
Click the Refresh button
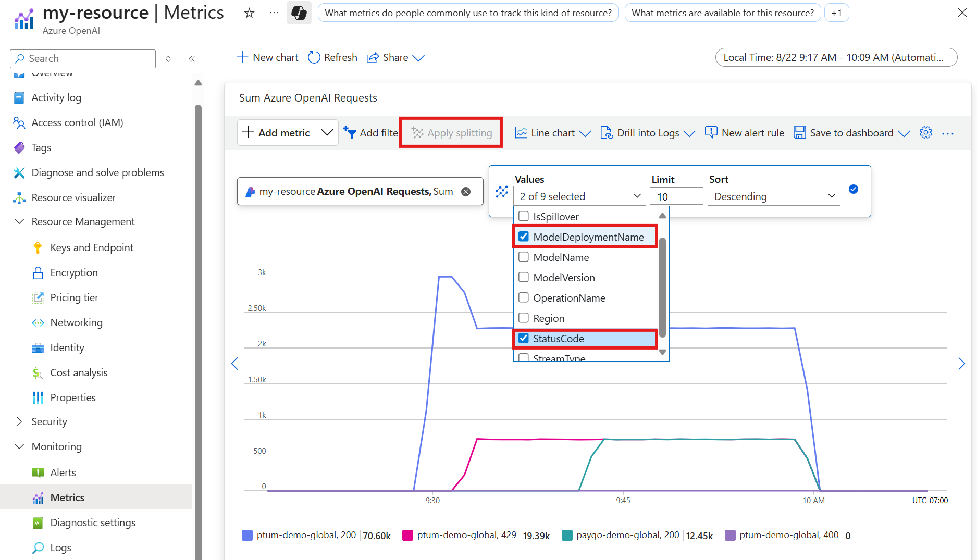[x=332, y=57]
